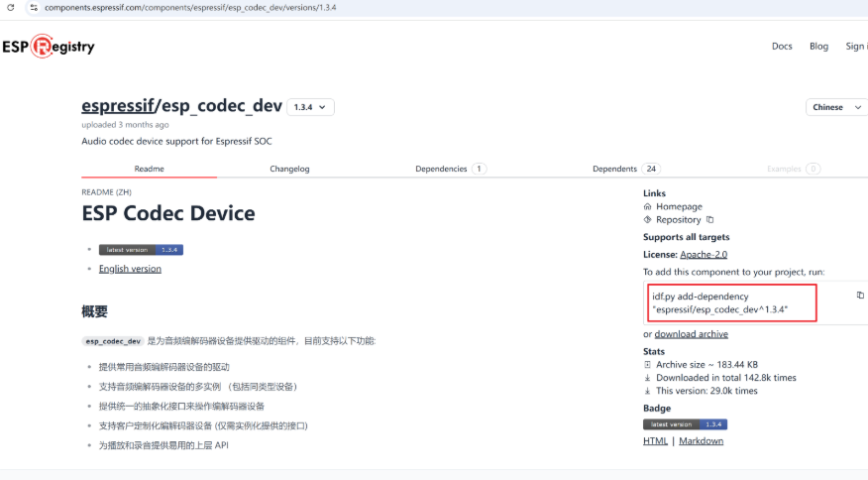Viewport: 868px width, 480px height.
Task: Click the Sign in link
Action: [856, 47]
